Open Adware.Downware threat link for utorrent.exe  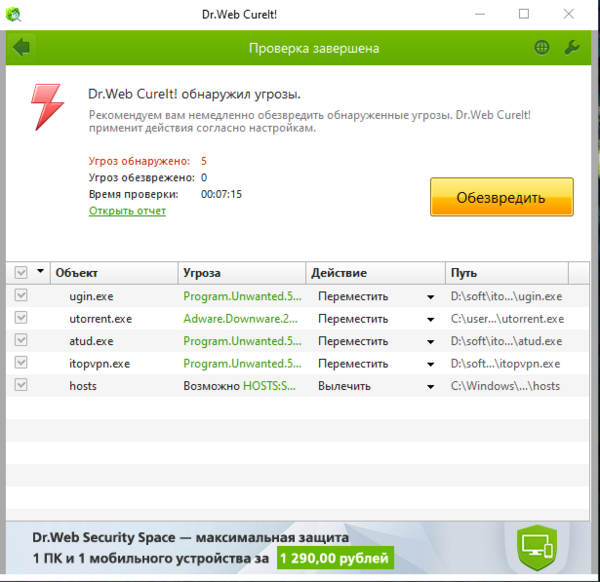pyautogui.click(x=240, y=319)
